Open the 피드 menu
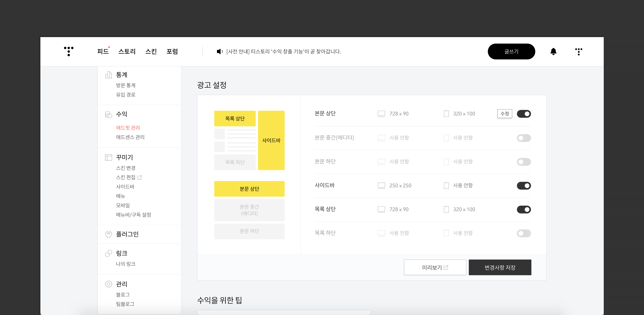The height and width of the screenshot is (315, 644). point(103,52)
